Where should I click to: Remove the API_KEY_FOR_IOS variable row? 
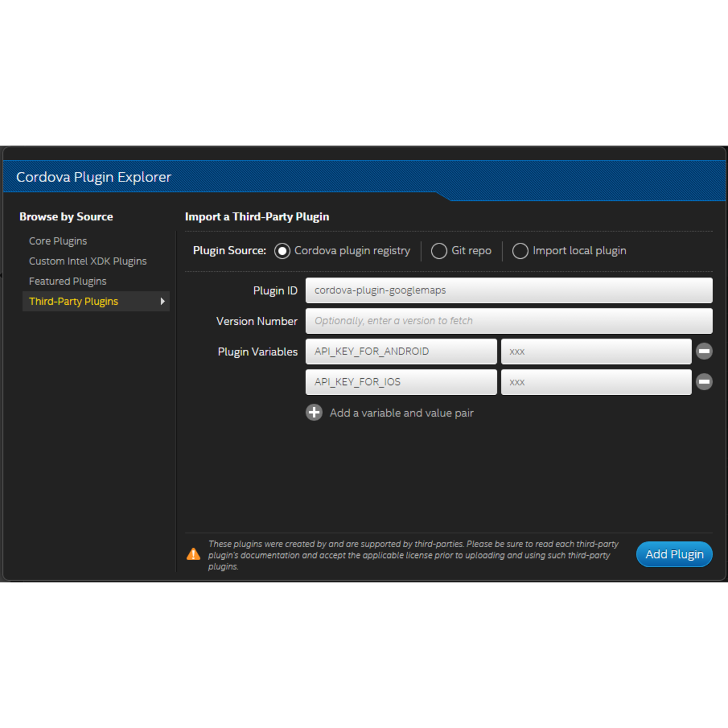pyautogui.click(x=704, y=382)
